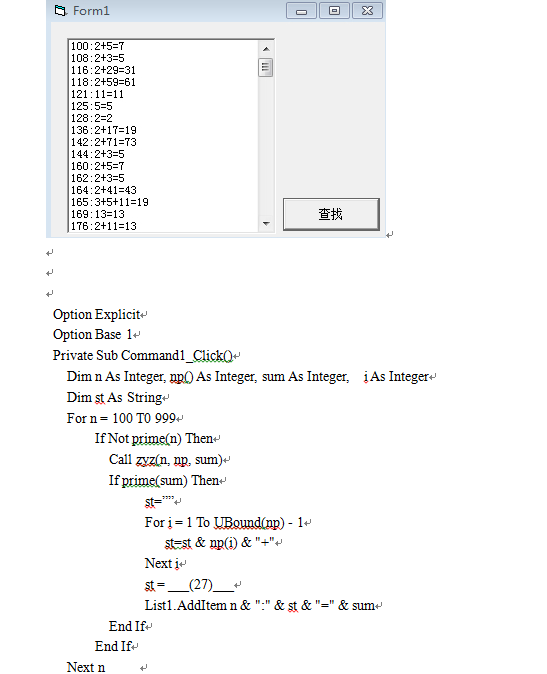Click the list scrollbar down arrow
The width and height of the screenshot is (547, 674).
[266, 223]
